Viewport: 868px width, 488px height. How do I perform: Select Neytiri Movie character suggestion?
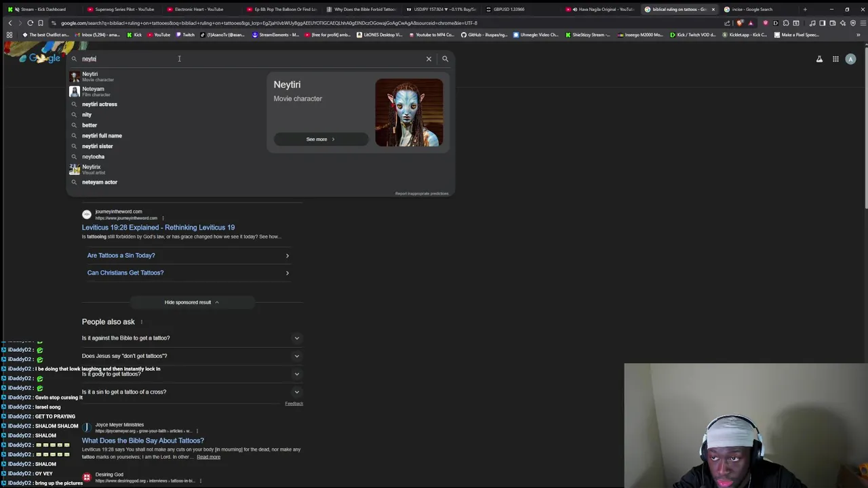(x=166, y=77)
